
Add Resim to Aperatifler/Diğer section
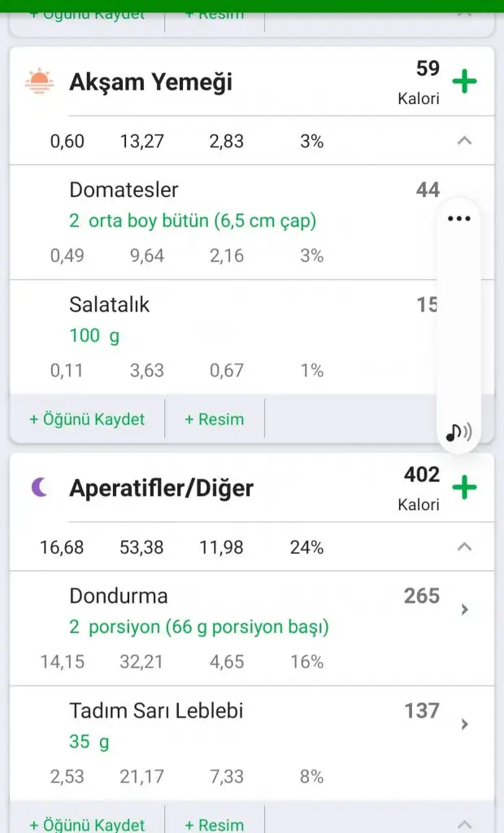point(215,824)
